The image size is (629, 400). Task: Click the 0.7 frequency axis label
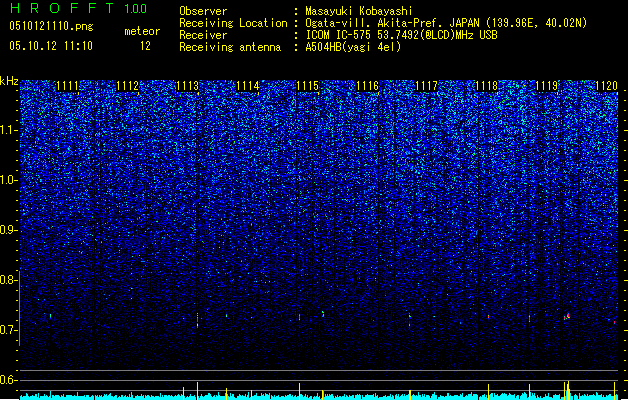pos(9,330)
